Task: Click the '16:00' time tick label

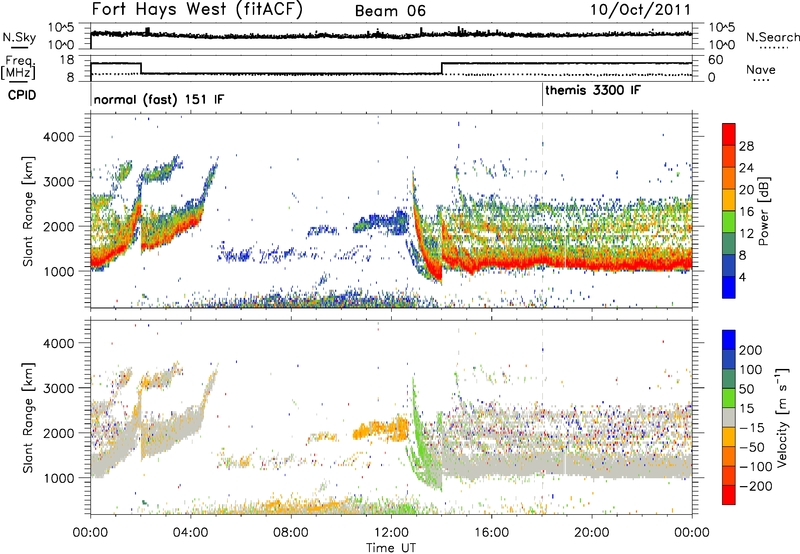Action: coord(491,533)
